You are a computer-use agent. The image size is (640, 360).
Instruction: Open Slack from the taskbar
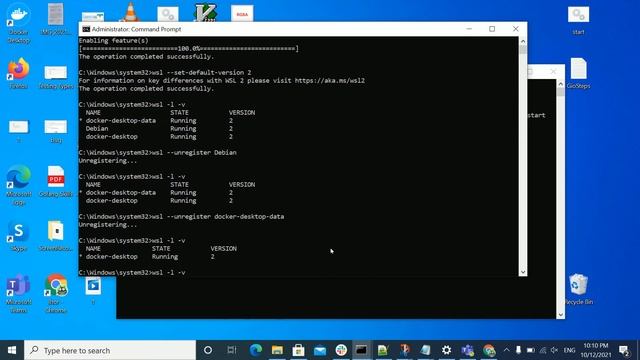341,350
